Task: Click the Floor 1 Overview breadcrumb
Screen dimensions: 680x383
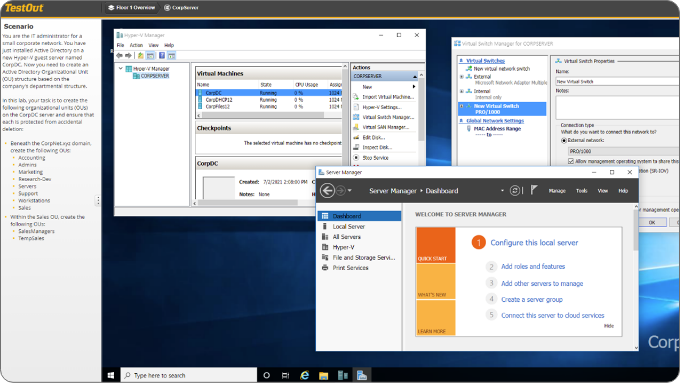Action: pyautogui.click(x=132, y=7)
